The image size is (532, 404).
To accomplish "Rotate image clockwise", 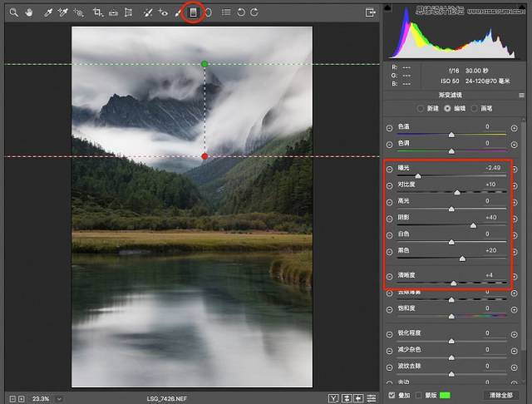I will 254,12.
